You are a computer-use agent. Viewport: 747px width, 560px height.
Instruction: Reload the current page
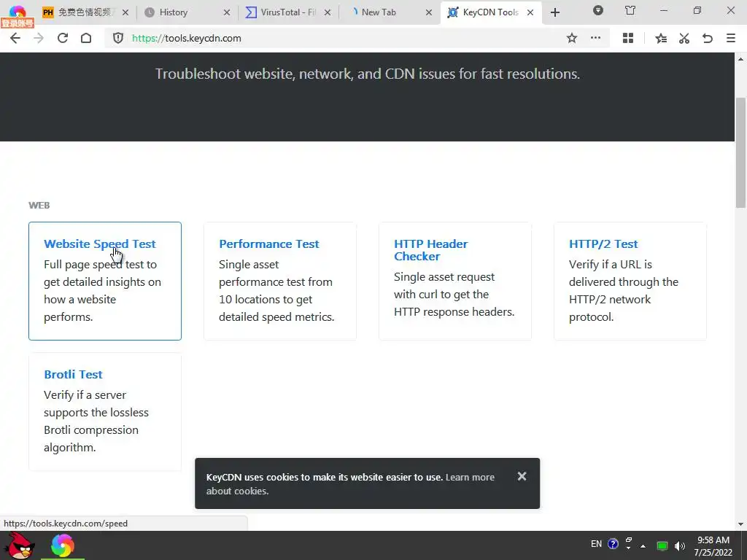63,38
